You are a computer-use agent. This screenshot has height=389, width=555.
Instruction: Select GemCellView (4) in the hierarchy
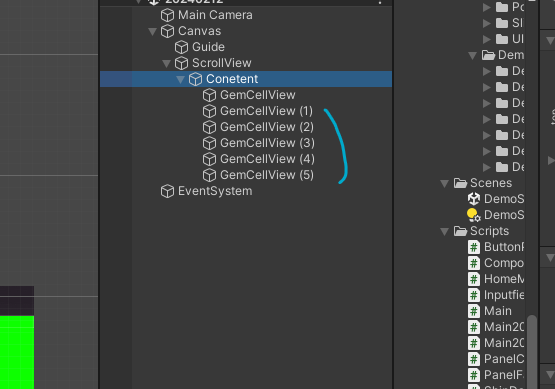267,159
